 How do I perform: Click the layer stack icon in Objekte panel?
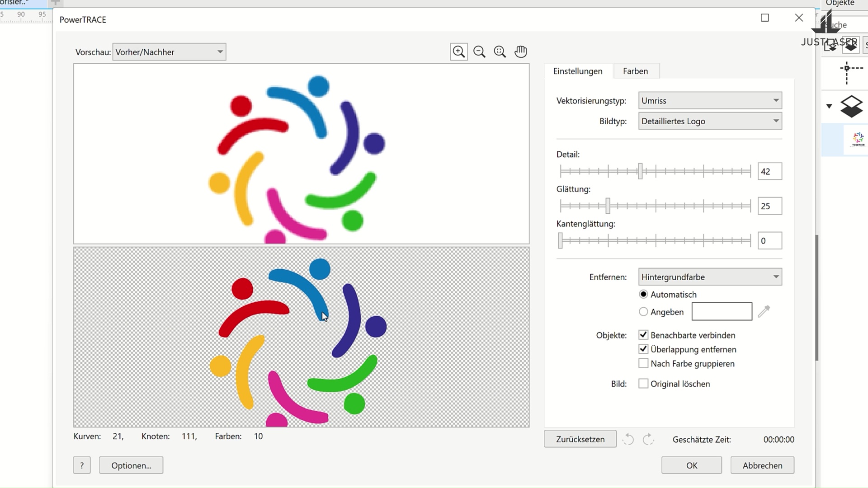851,107
